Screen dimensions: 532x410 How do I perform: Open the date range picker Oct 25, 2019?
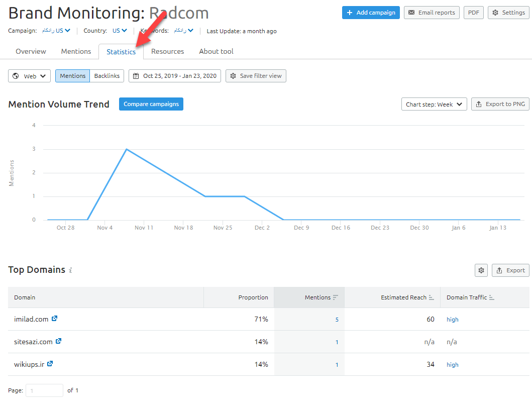point(175,76)
